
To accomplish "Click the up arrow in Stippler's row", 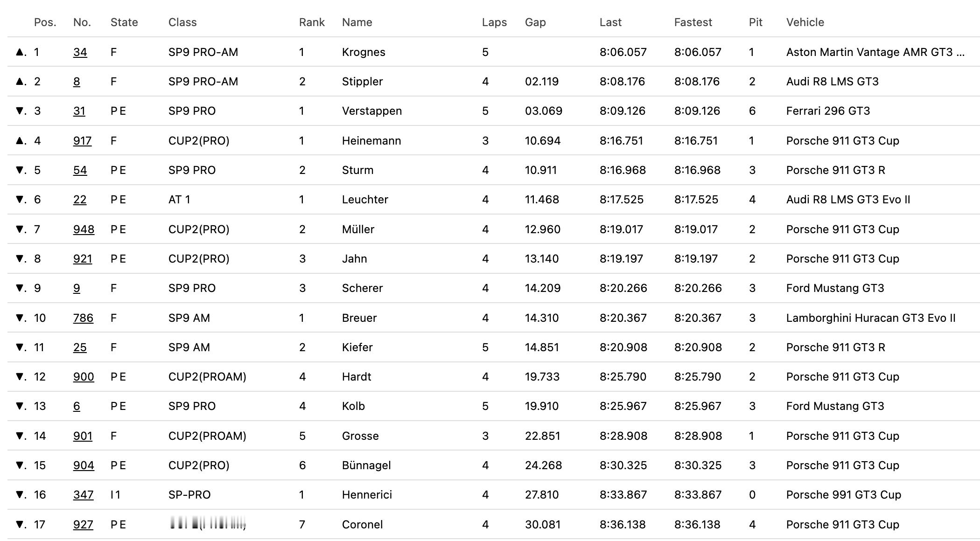I will 20,82.
